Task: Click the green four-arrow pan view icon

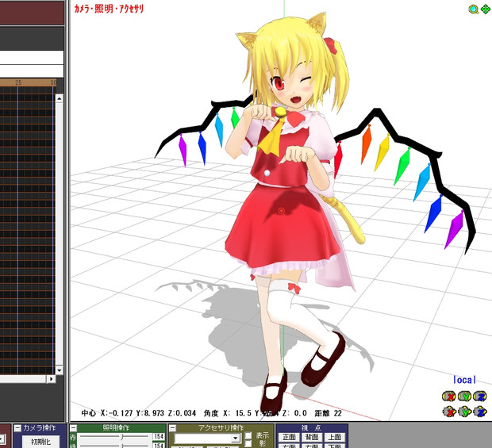Action: tap(485, 10)
